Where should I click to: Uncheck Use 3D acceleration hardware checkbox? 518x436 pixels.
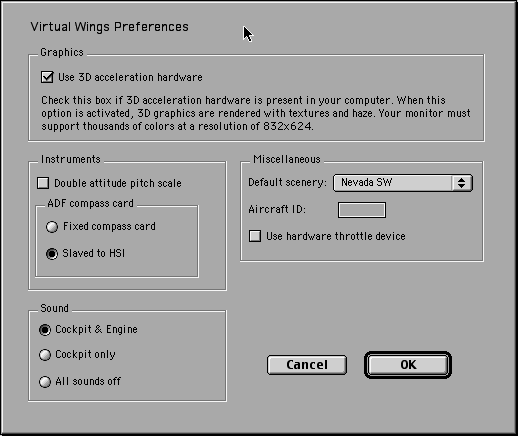pyautogui.click(x=47, y=77)
